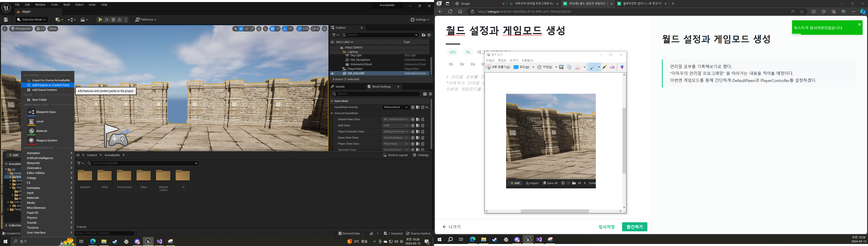Viewport: 868px width, 246px height.
Task: Browse to GameMode Override in Content Browser
Action: [418, 107]
